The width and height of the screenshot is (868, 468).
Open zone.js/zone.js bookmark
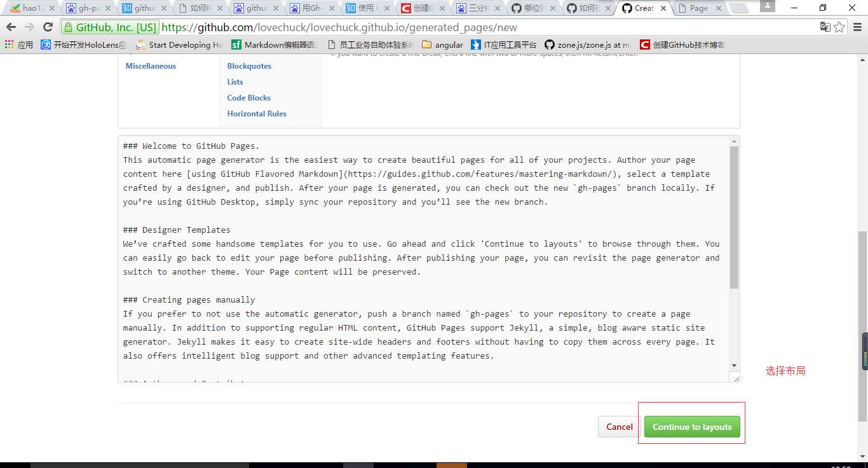click(588, 45)
